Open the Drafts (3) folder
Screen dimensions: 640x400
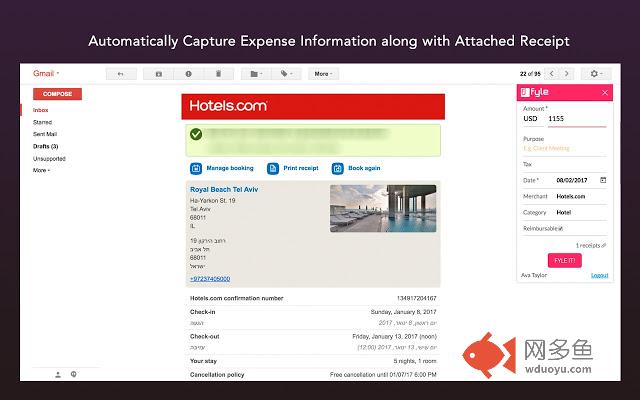46,146
